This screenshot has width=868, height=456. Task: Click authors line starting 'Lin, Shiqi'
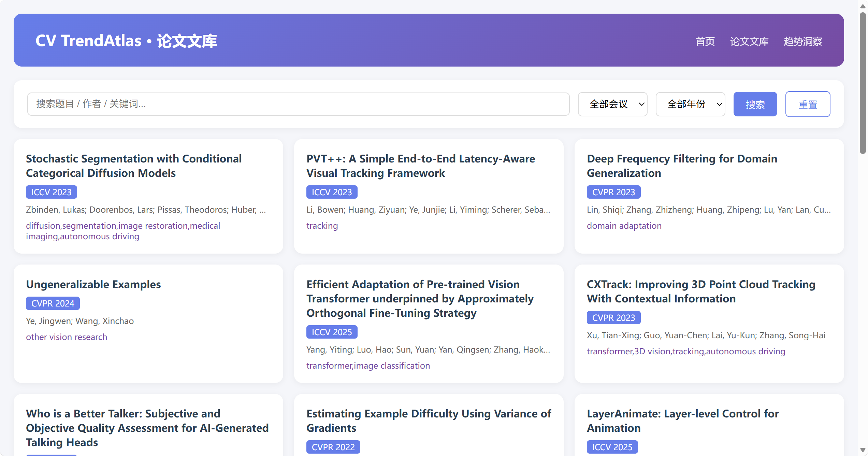click(x=709, y=210)
